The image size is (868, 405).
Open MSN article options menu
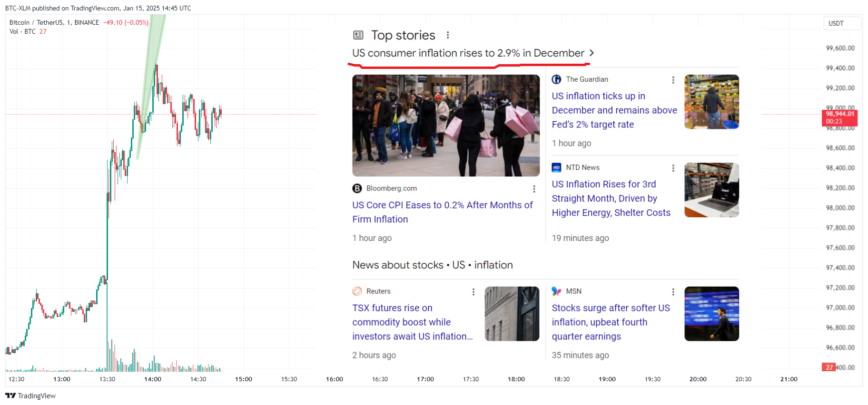click(673, 291)
